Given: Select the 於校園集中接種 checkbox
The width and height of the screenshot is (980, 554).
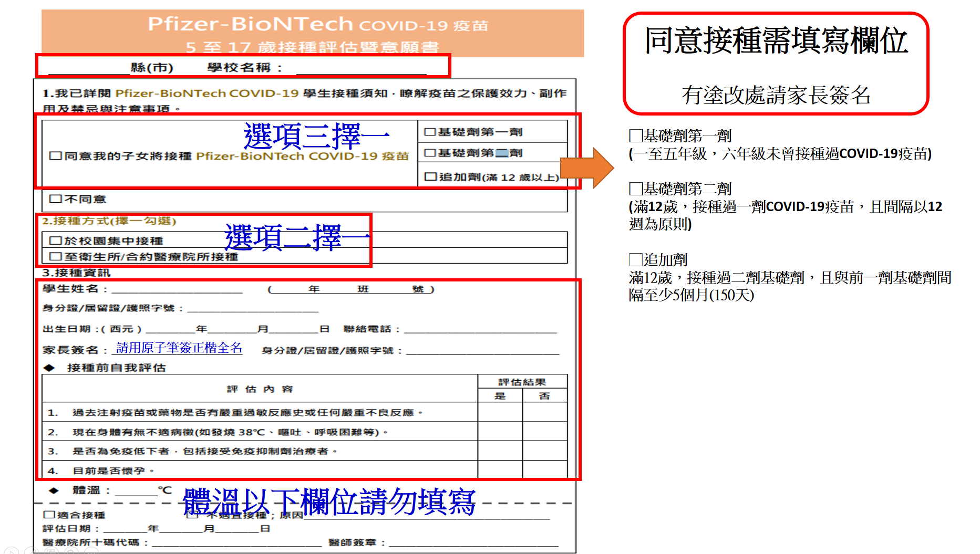Looking at the screenshot, I should click(x=55, y=241).
